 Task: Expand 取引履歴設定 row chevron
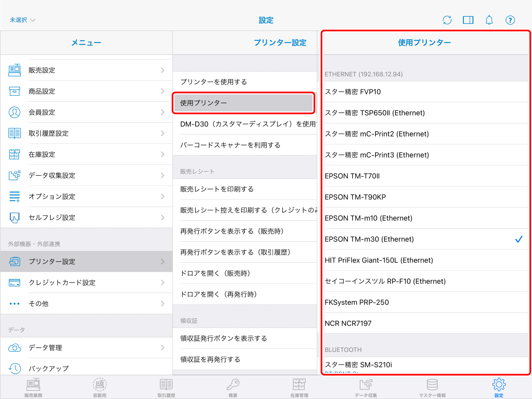pyautogui.click(x=163, y=133)
